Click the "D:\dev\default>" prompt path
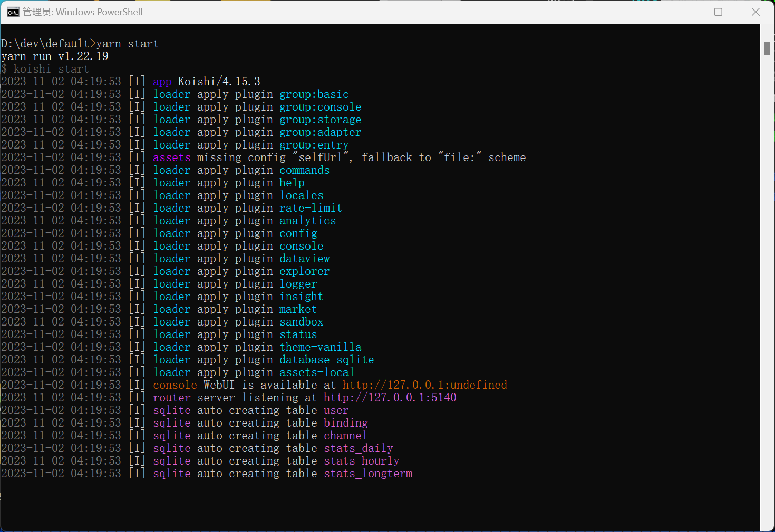The width and height of the screenshot is (775, 532). [x=49, y=44]
